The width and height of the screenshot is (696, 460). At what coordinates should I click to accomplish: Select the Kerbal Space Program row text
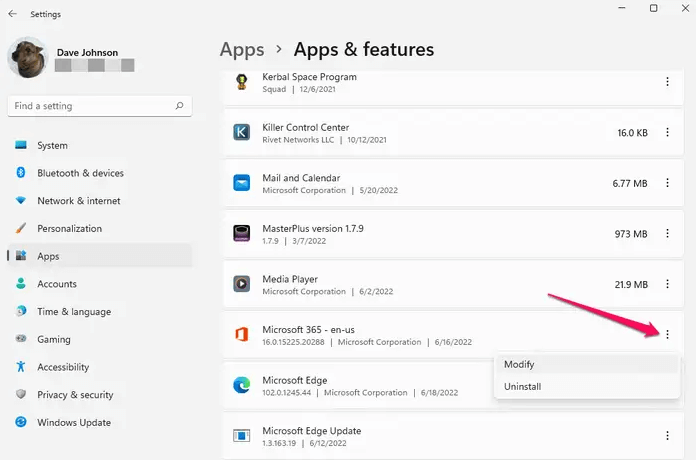coord(309,77)
